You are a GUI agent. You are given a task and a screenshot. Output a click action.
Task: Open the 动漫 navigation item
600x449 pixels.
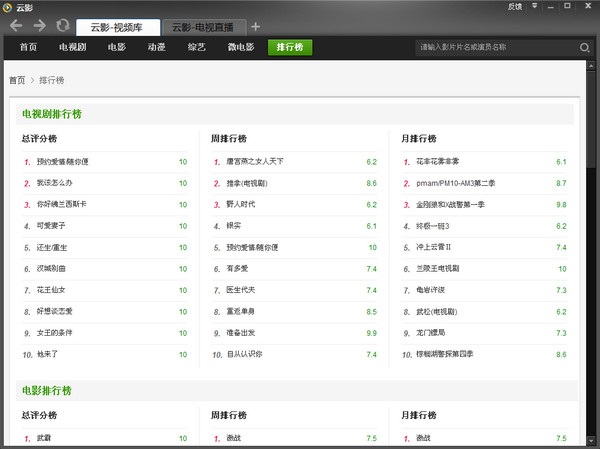(x=157, y=47)
